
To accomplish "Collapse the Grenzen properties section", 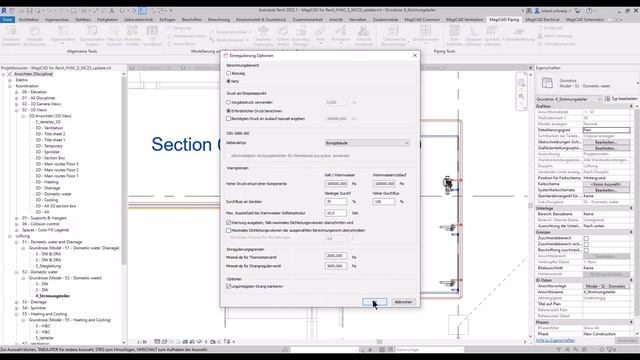I will coord(631,232).
